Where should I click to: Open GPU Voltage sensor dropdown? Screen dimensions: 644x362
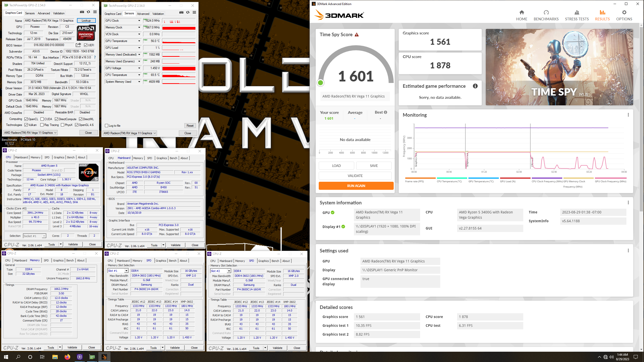coord(139,68)
